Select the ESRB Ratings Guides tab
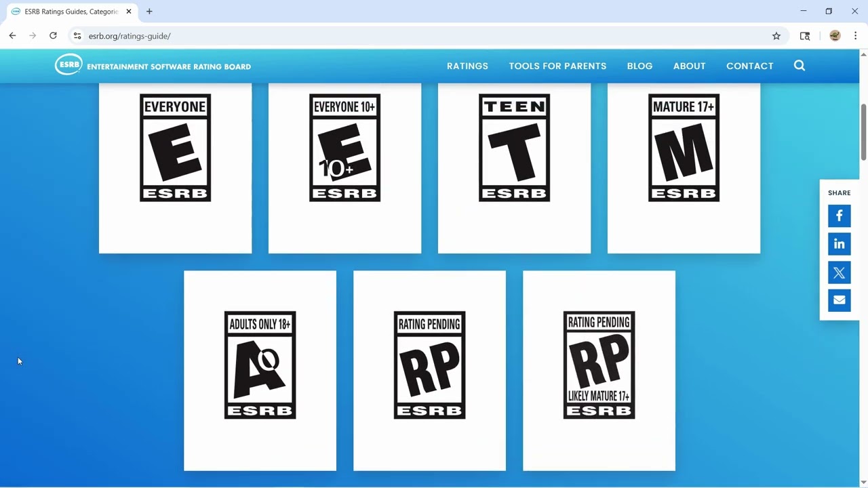868x488 pixels. click(x=71, y=12)
